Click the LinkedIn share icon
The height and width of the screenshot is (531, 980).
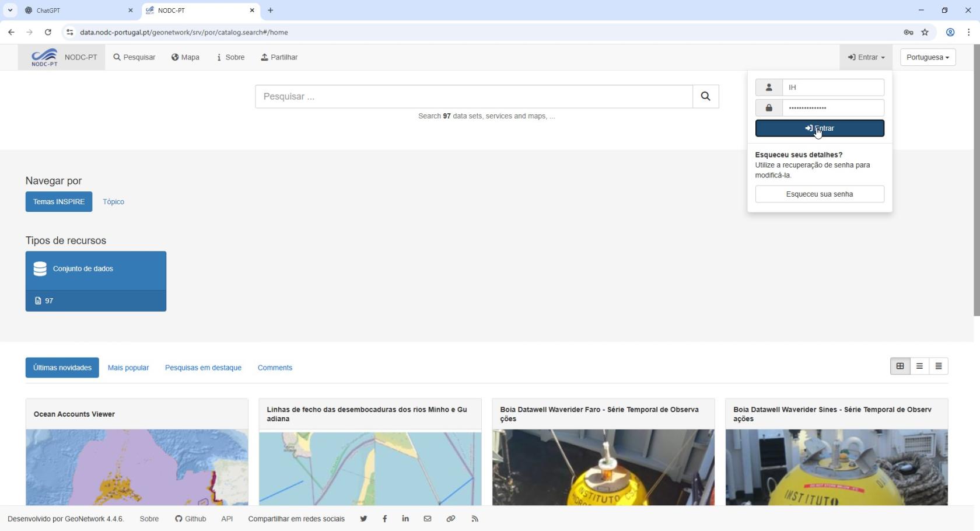(x=405, y=519)
